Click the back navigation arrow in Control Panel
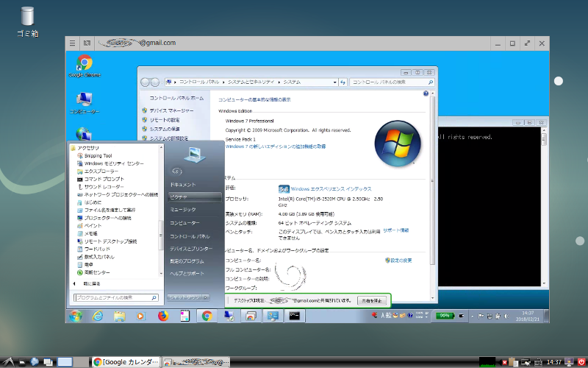This screenshot has height=368, width=588. click(145, 82)
